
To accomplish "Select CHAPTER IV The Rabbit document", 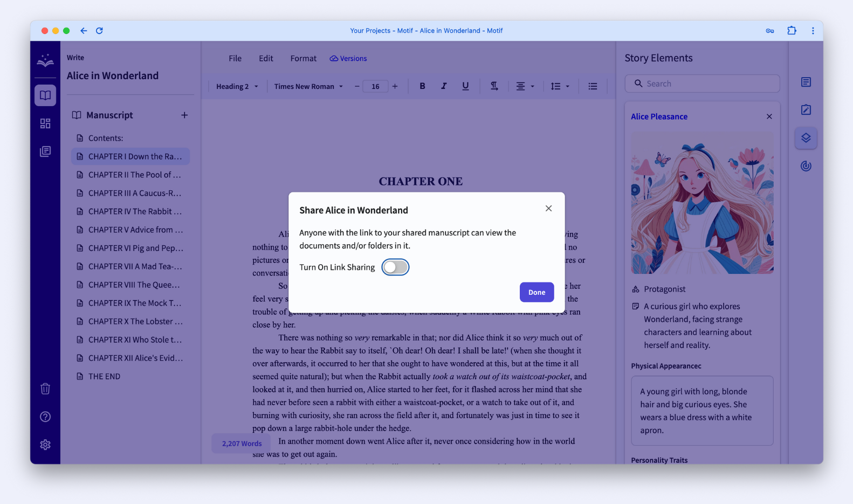I will (x=130, y=211).
